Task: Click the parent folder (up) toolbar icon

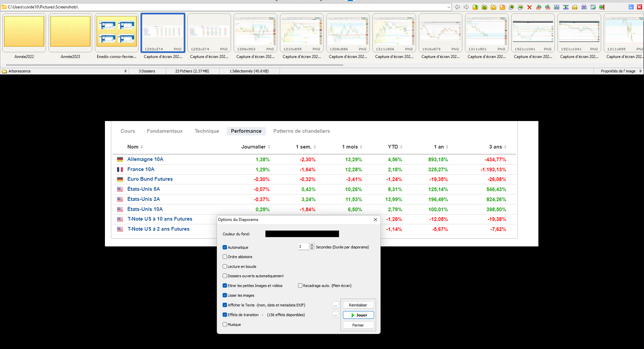Action: click(475, 7)
